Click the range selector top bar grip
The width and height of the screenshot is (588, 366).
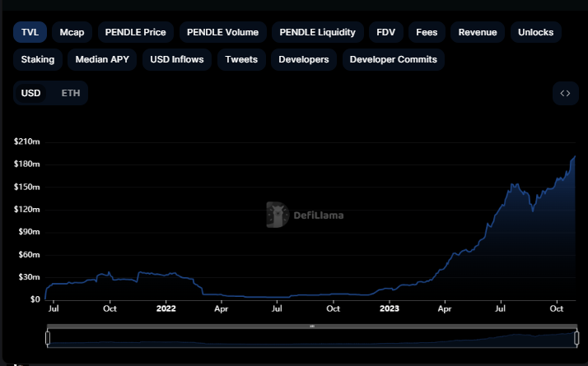click(312, 327)
